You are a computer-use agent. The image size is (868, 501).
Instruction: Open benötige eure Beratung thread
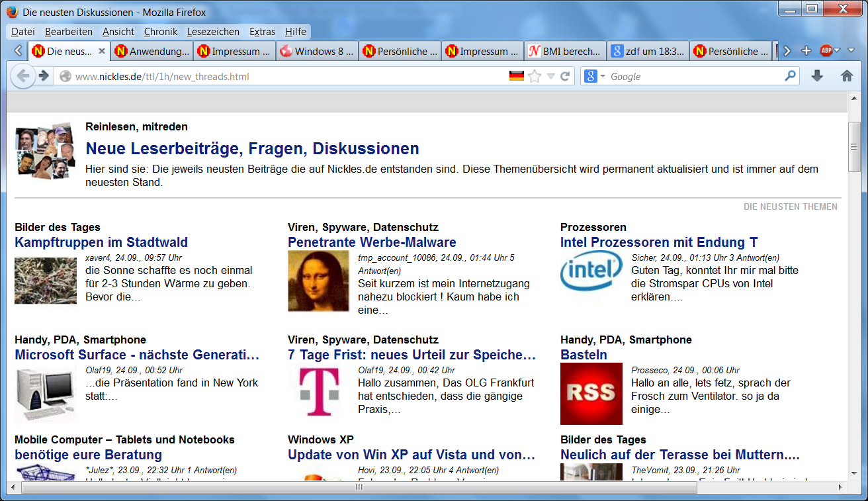(x=88, y=455)
